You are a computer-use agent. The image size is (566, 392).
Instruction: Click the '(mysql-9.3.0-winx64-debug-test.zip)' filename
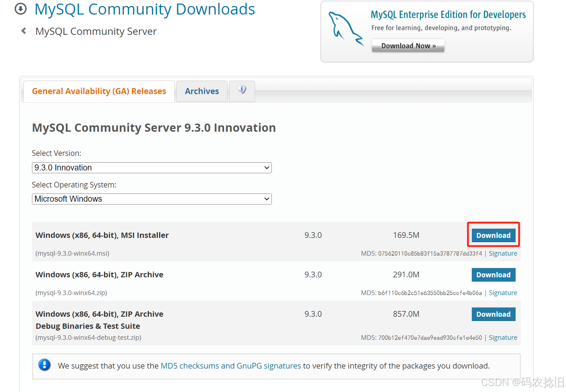88,337
